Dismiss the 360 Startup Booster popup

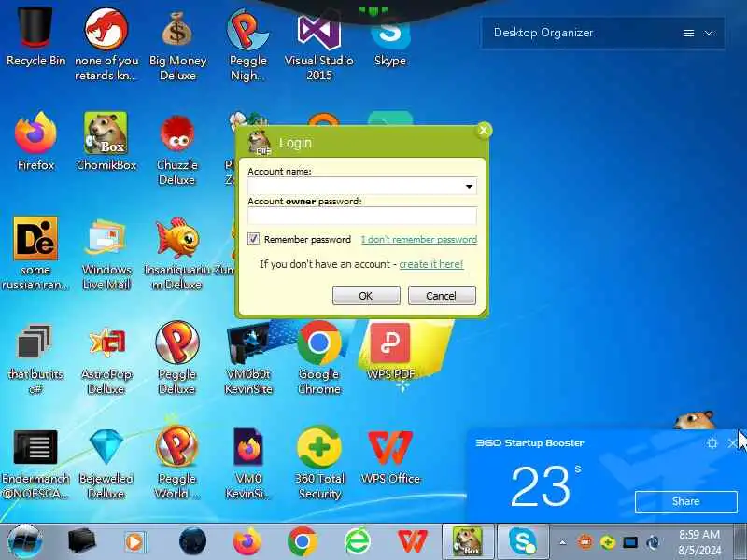tap(733, 443)
